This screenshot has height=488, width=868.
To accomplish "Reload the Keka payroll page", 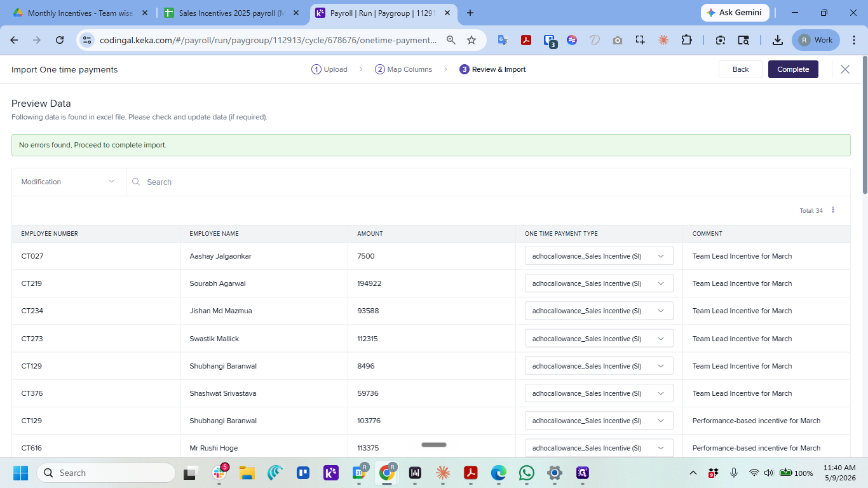I will 60,40.
